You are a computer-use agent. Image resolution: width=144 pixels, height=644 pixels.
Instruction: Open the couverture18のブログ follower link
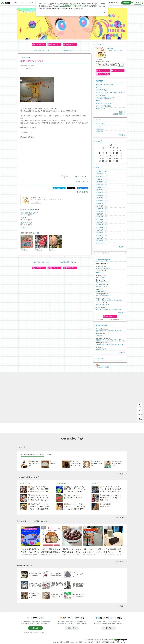pyautogui.click(x=103, y=268)
